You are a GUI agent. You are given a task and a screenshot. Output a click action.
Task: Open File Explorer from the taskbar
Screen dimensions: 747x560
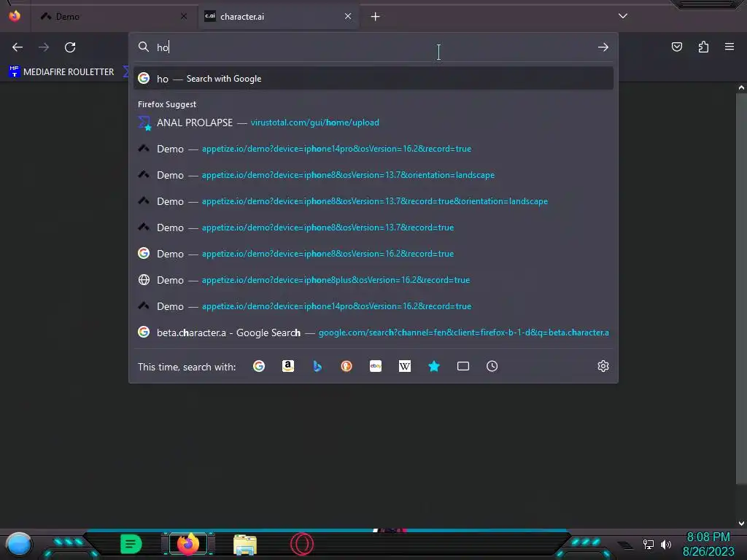click(x=245, y=545)
